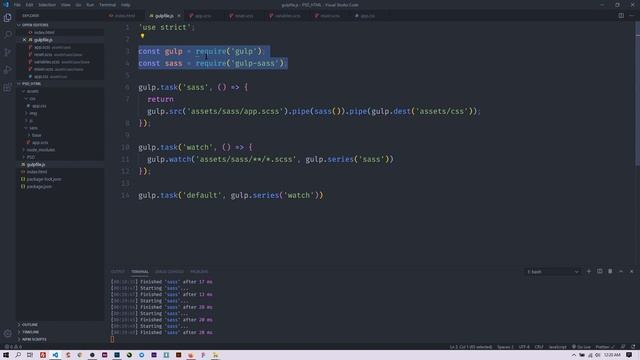Split the editor to the right
640x360 pixels.
[x=621, y=16]
